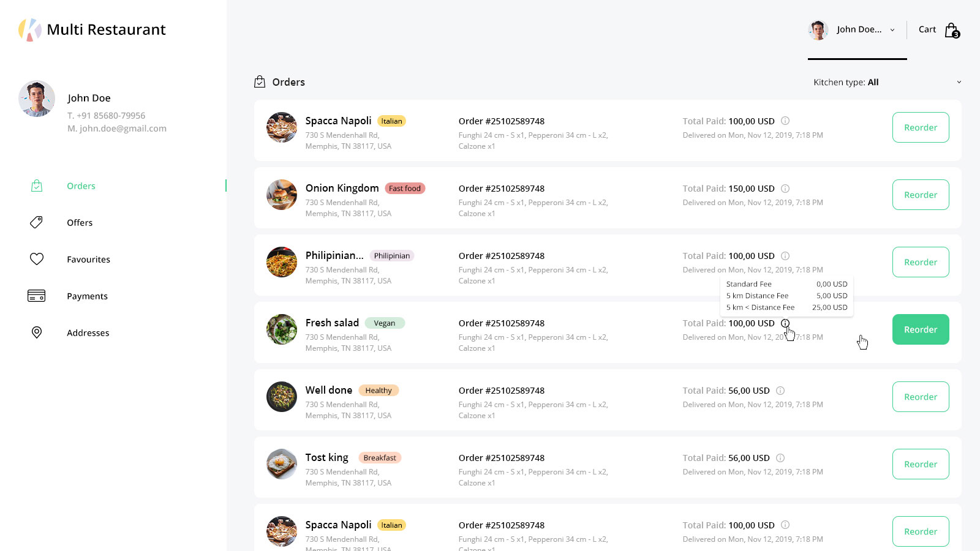Click the Orders shopping bag icon in sidebar

[x=37, y=186]
